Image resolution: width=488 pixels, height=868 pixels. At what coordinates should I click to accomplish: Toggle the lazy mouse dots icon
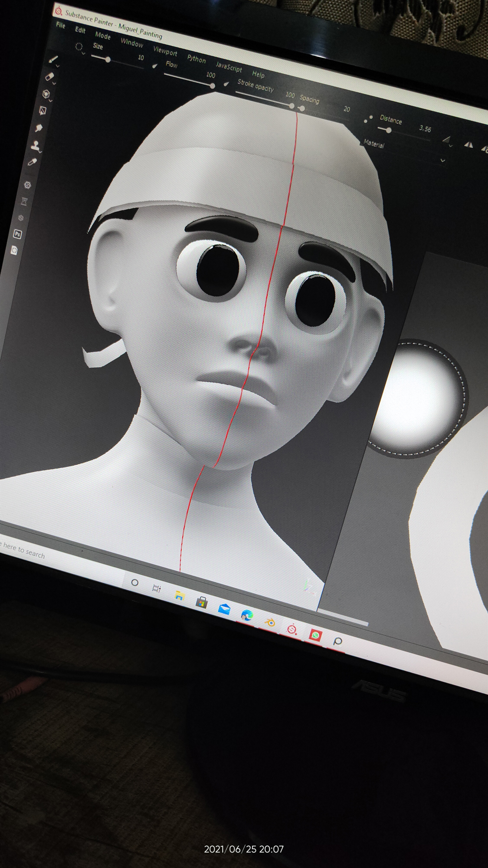point(368,118)
